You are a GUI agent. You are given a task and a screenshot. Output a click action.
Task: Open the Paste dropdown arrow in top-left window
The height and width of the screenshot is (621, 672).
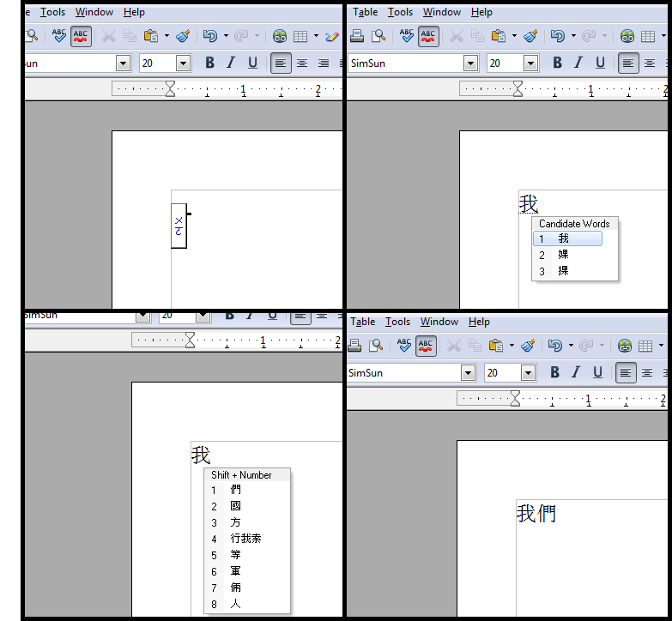coord(166,36)
